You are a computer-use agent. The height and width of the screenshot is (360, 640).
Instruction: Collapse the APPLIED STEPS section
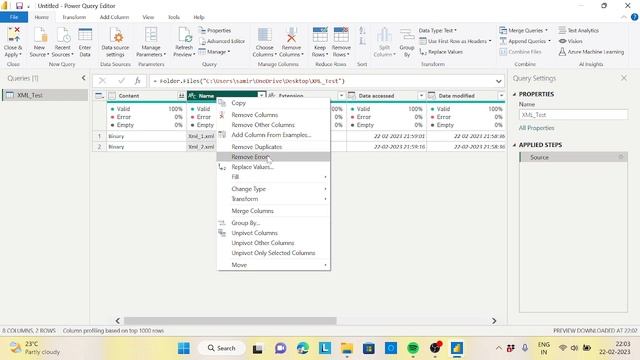[514, 145]
